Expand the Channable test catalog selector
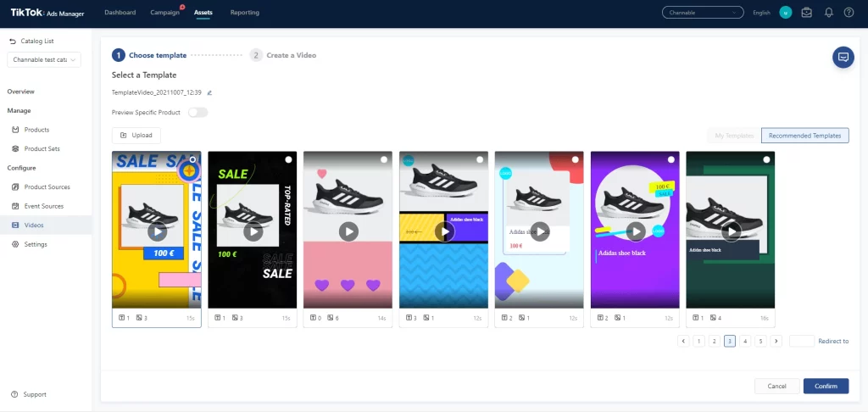This screenshot has height=412, width=868. (45, 59)
